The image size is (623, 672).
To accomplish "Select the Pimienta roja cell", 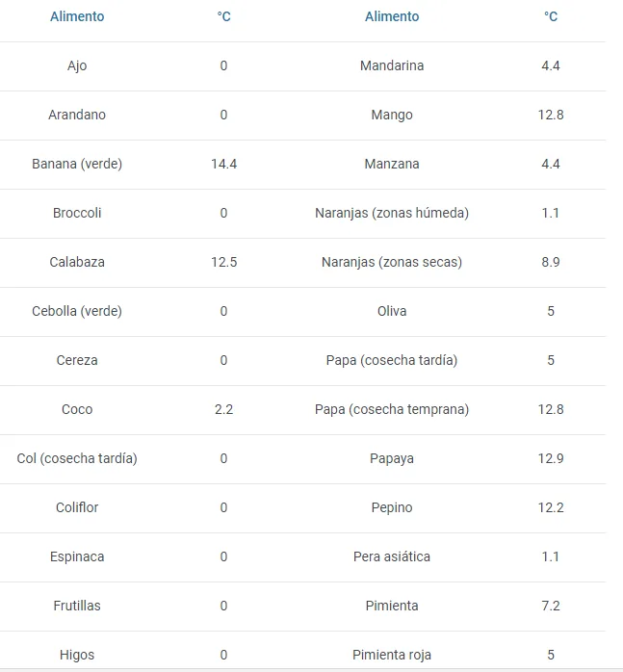I will click(x=392, y=656).
